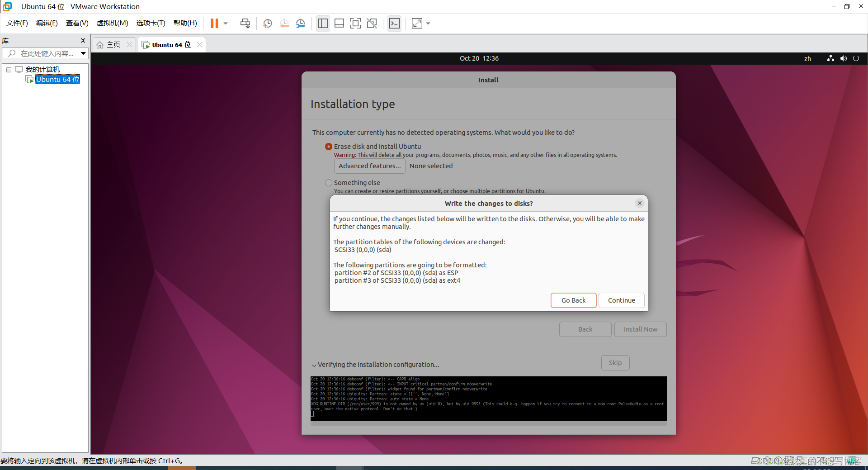The image size is (868, 470).
Task: Open the 查看(V) menu
Action: (77, 23)
